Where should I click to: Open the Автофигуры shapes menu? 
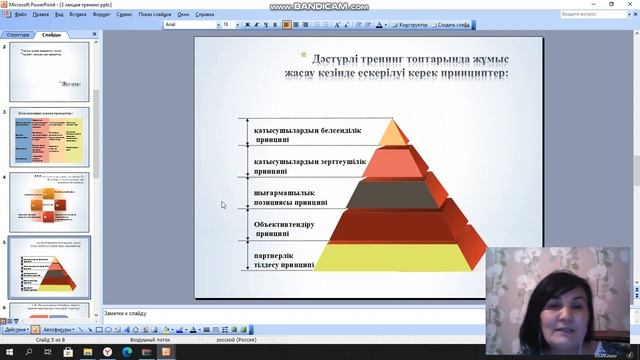(x=59, y=330)
